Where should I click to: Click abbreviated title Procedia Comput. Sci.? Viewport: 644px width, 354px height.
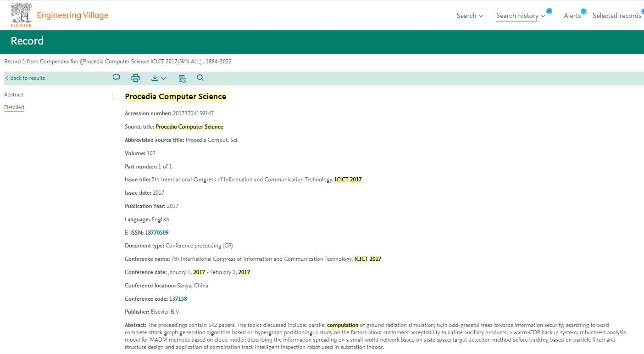point(212,140)
